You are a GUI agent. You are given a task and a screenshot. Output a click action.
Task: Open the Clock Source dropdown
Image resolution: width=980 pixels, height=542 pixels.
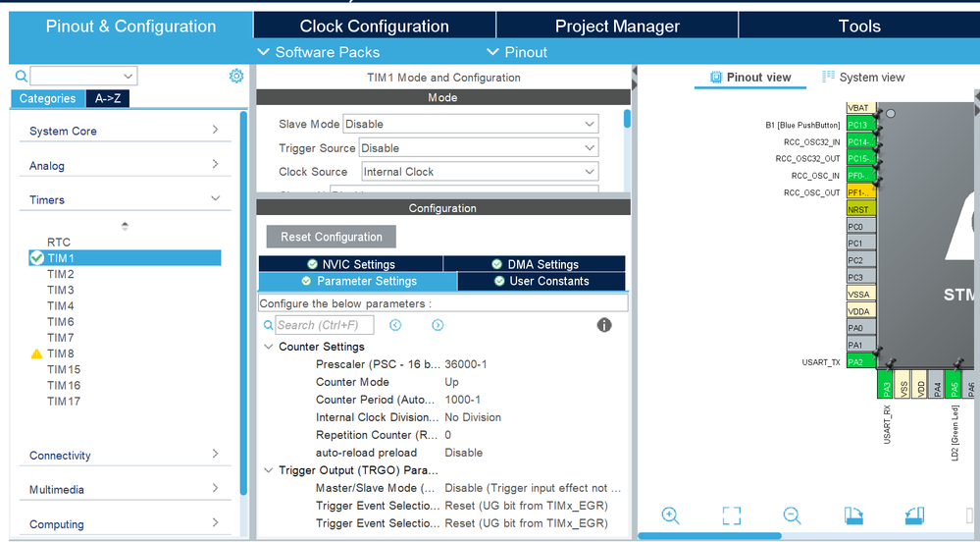point(480,172)
